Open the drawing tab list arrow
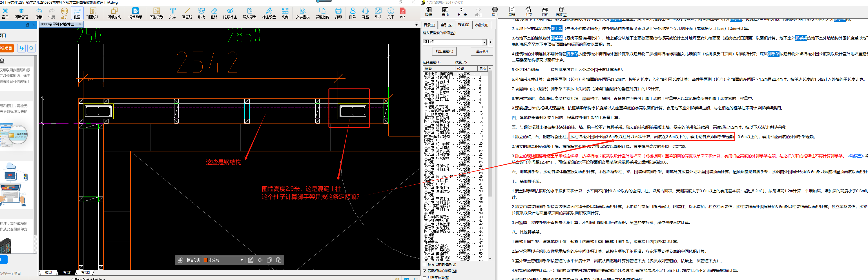 [417, 24]
